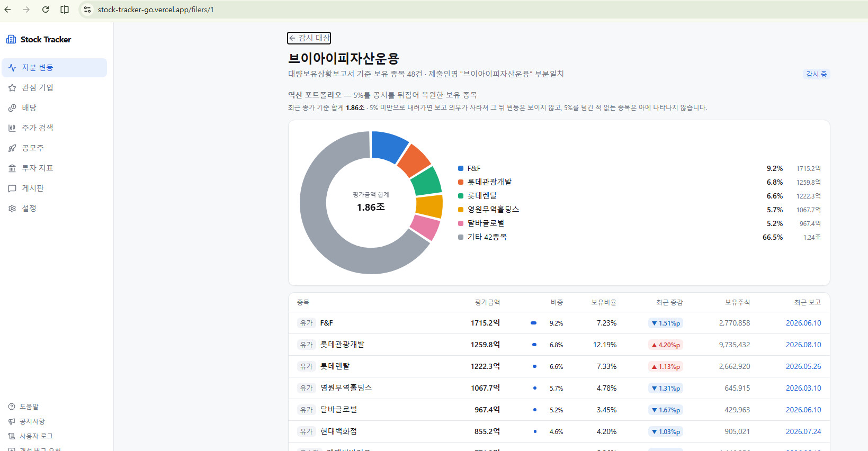Screen dimensions: 868x451
Task: Open 주가 검색 menu item
Action: click(55, 128)
